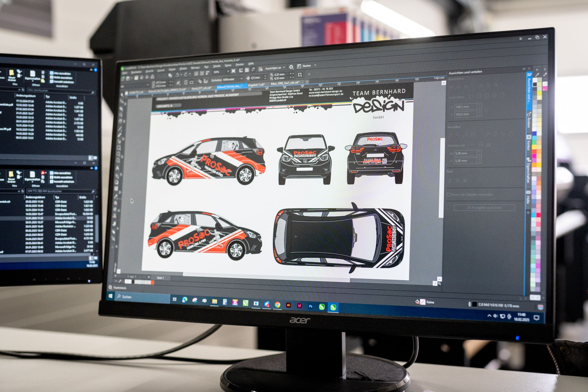Click An Pixelgitter ausrichten button
Image resolution: width=588 pixels, height=392 pixels.
(x=484, y=208)
